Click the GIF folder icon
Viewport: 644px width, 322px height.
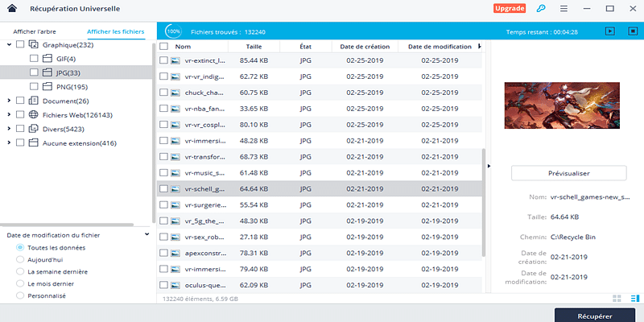tap(47, 59)
